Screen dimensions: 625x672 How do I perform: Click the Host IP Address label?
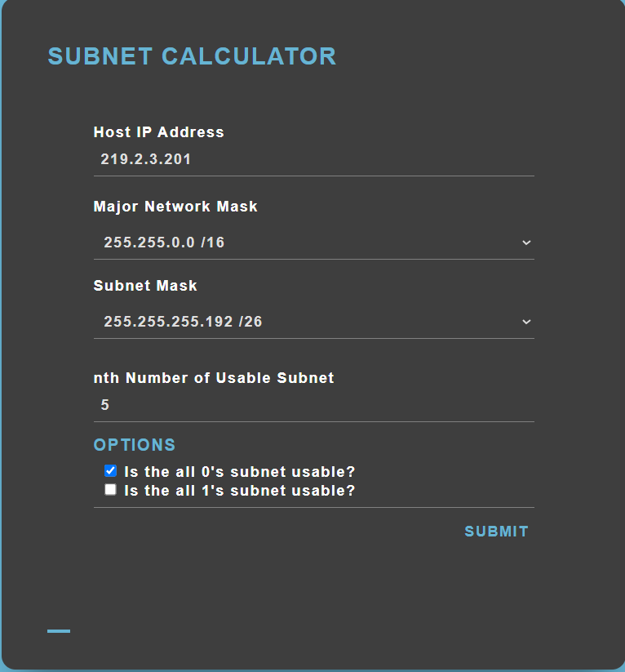click(158, 131)
